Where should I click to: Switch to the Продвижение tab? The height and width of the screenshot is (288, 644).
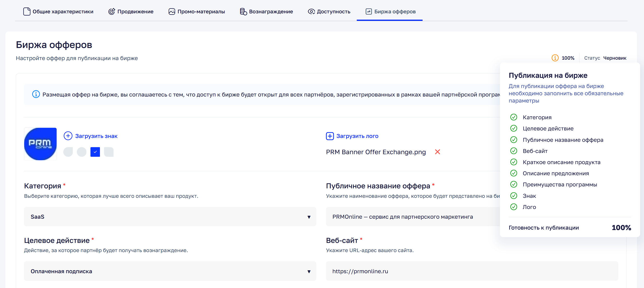pos(135,11)
